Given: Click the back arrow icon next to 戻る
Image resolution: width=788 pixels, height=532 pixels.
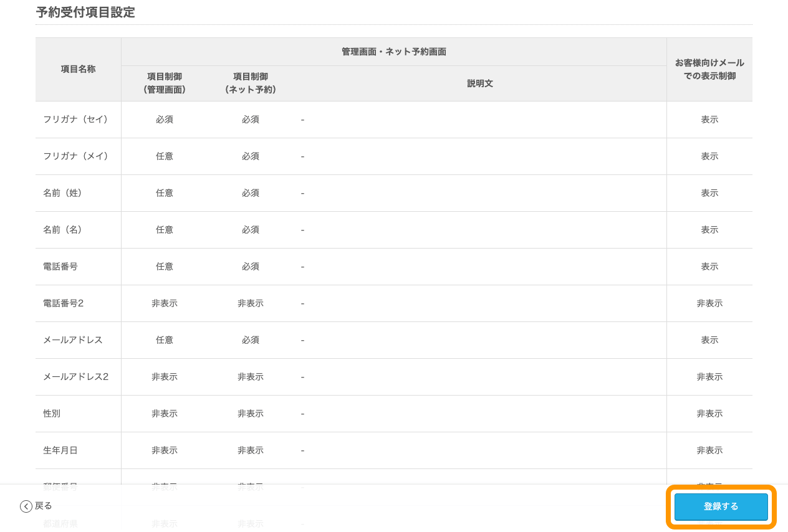Looking at the screenshot, I should [25, 506].
